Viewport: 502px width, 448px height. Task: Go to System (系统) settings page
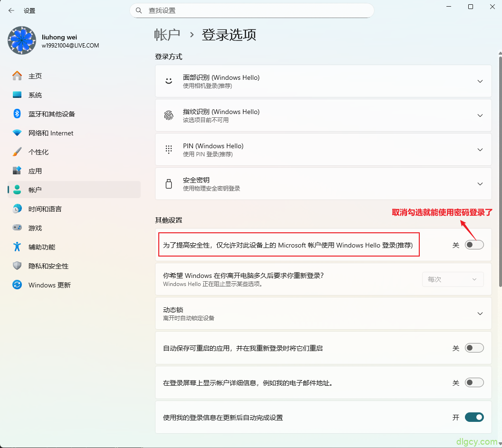click(x=35, y=95)
